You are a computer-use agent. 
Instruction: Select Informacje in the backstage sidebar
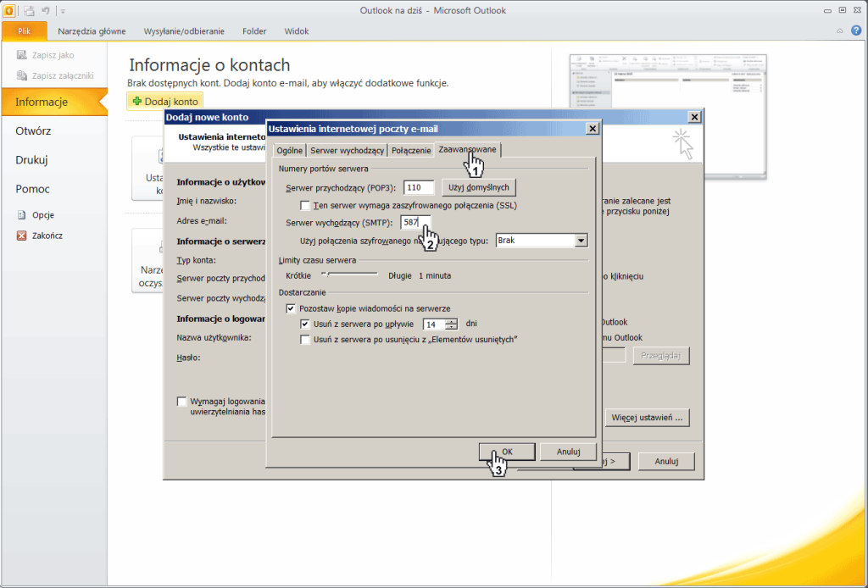tap(54, 102)
